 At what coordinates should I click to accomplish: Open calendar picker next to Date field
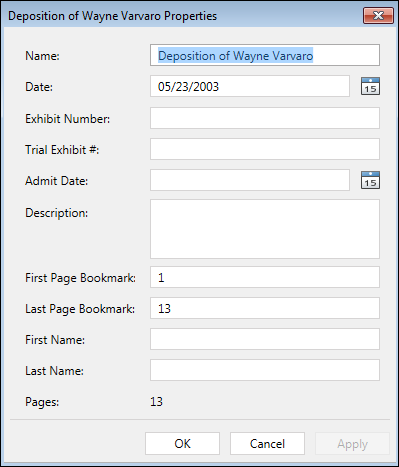coord(370,86)
